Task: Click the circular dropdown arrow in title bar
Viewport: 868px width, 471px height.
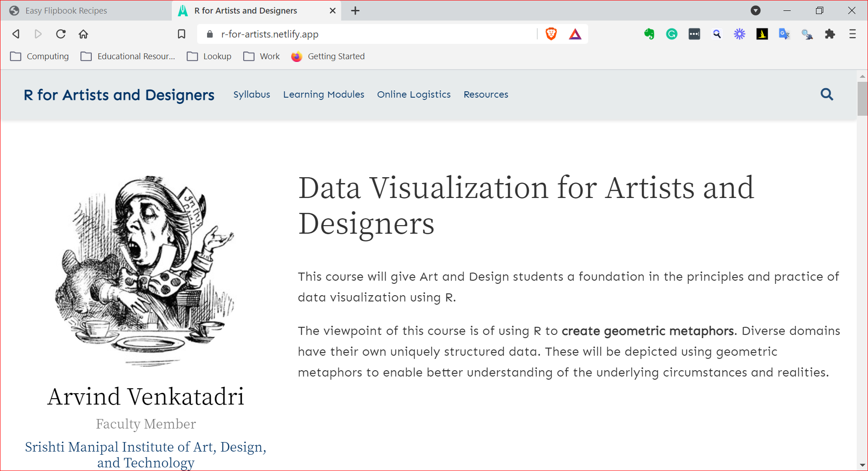Action: tap(755, 10)
